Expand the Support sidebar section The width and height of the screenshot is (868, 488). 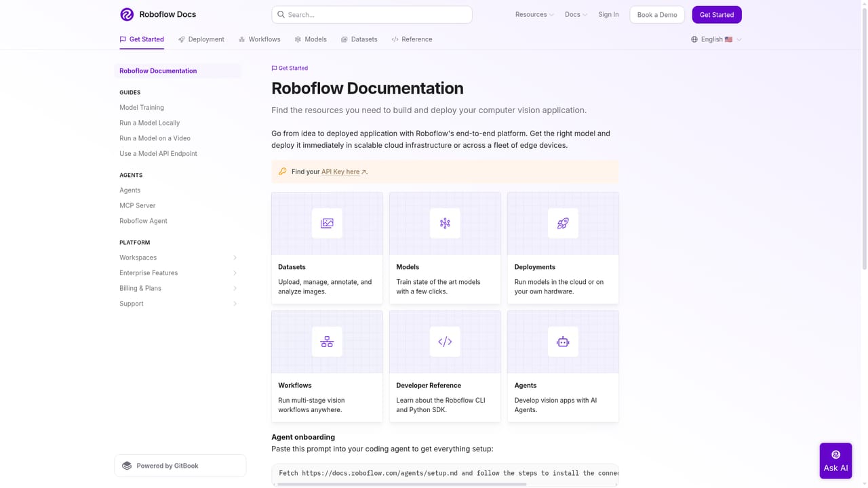(x=178, y=304)
